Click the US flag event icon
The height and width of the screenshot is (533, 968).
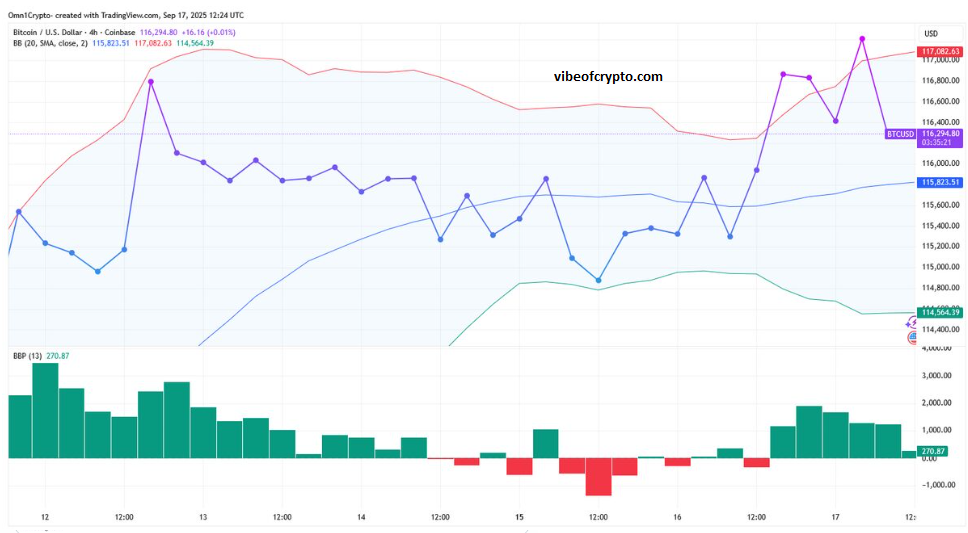912,338
